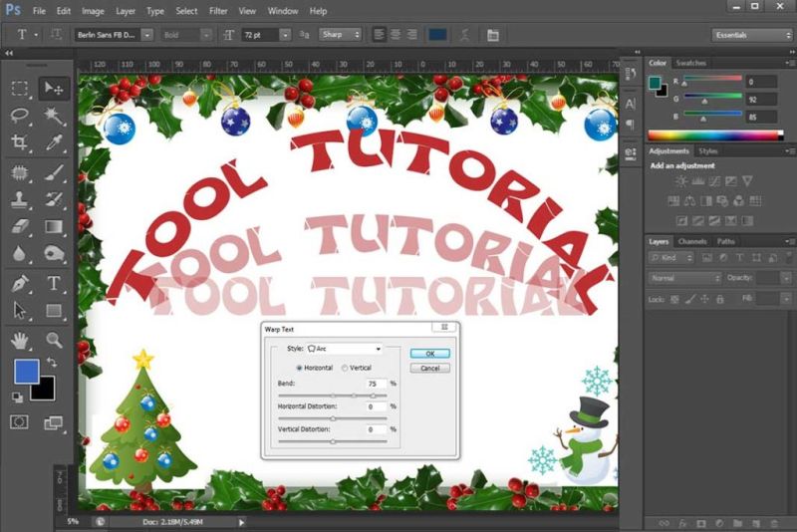Viewport: 797px width, 532px height.
Task: Click Cancel in Warp Text dialog
Action: point(430,368)
